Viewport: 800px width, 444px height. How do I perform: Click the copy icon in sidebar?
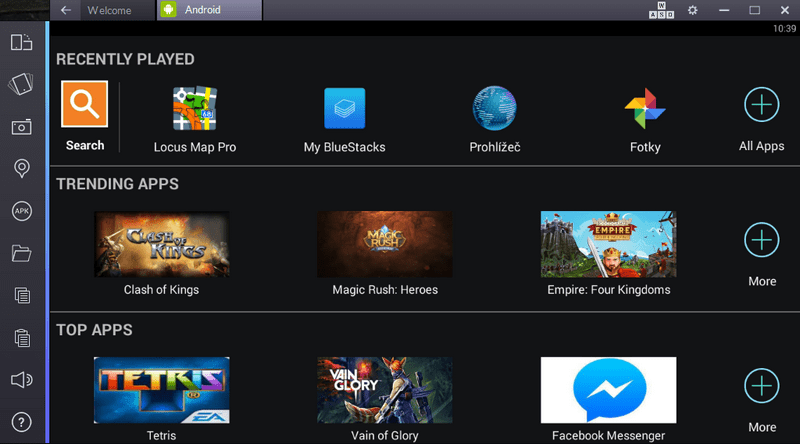pos(21,295)
